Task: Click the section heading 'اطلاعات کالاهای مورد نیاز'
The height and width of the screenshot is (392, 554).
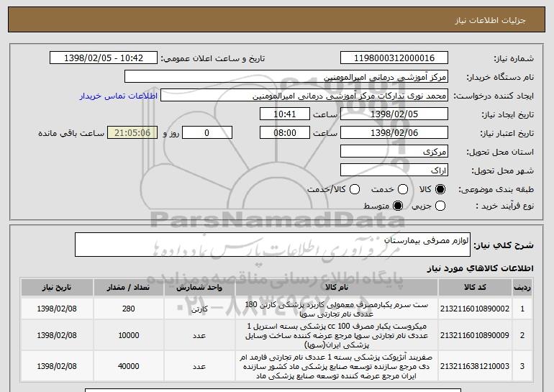Action: 480,268
